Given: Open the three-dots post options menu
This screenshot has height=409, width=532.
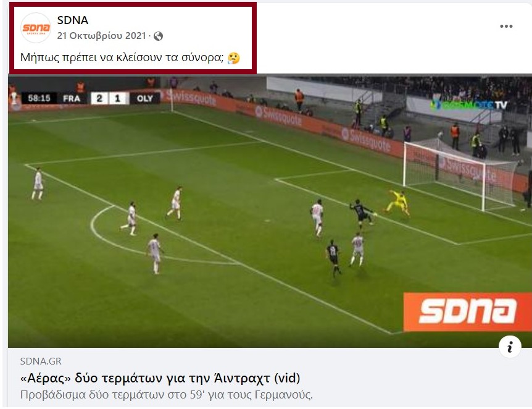Looking at the screenshot, I should point(506,26).
